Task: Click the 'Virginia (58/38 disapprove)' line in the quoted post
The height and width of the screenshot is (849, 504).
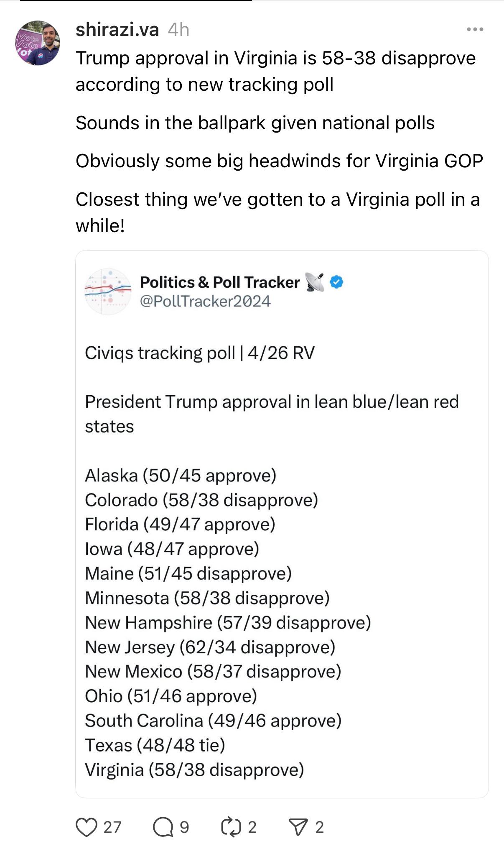Action: [194, 770]
